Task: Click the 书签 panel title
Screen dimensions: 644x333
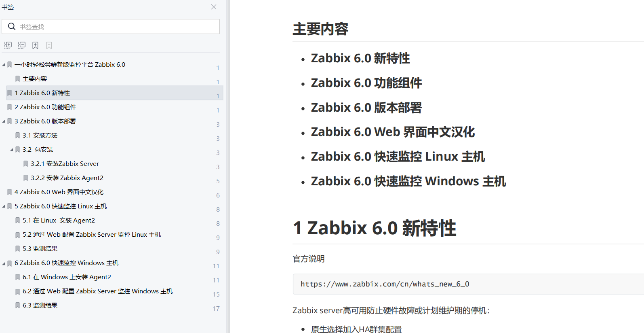Action: click(x=8, y=7)
